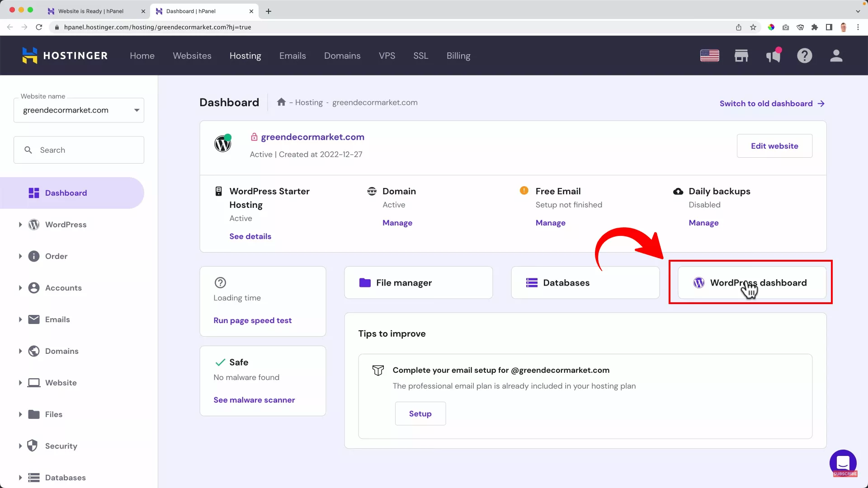Click Switch to old dashboard link

[x=765, y=103]
